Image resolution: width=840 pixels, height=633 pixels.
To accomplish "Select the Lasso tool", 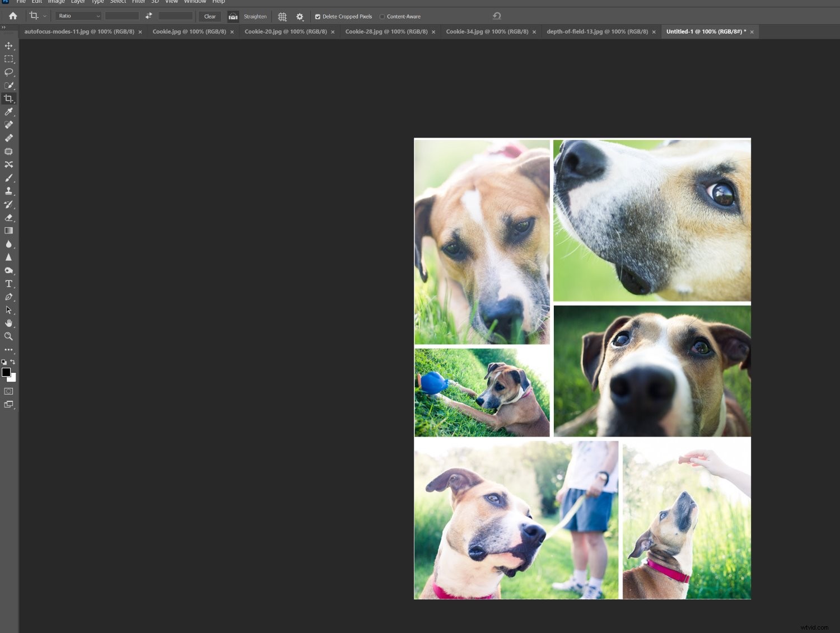I will (9, 72).
